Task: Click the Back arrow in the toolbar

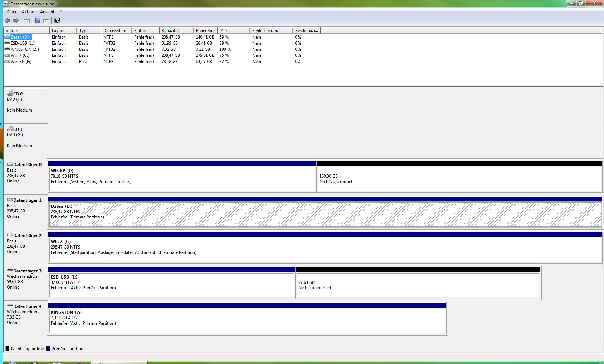Action: click(8, 21)
